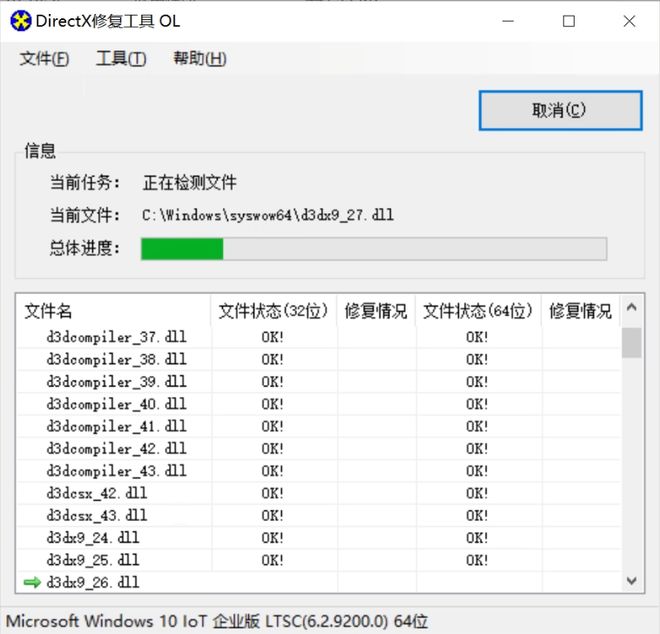Select the d3dcompiler_39.dll row

[319, 382]
